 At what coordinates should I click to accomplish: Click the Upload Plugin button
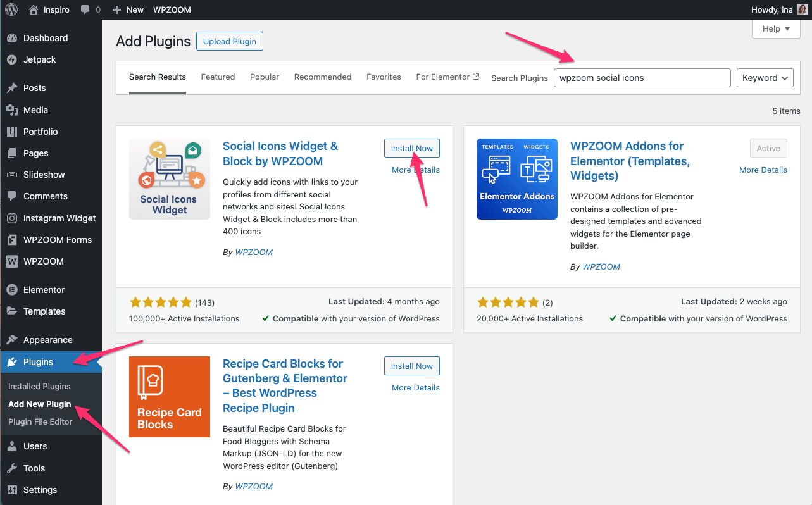point(229,41)
